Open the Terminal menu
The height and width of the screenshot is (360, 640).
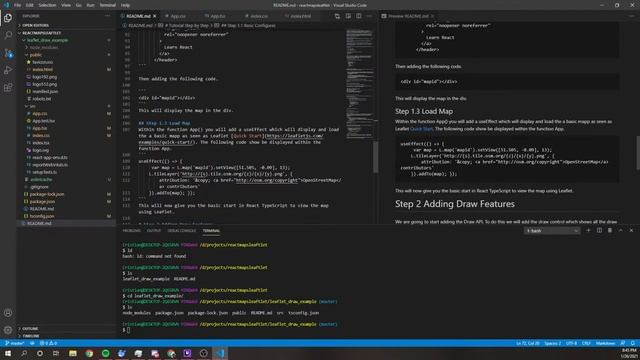tap(108, 5)
